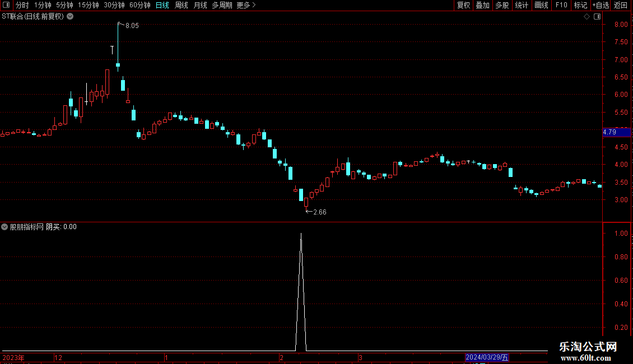Click the 4.79 price marker on axis
This screenshot has height=364, width=633.
coord(616,132)
